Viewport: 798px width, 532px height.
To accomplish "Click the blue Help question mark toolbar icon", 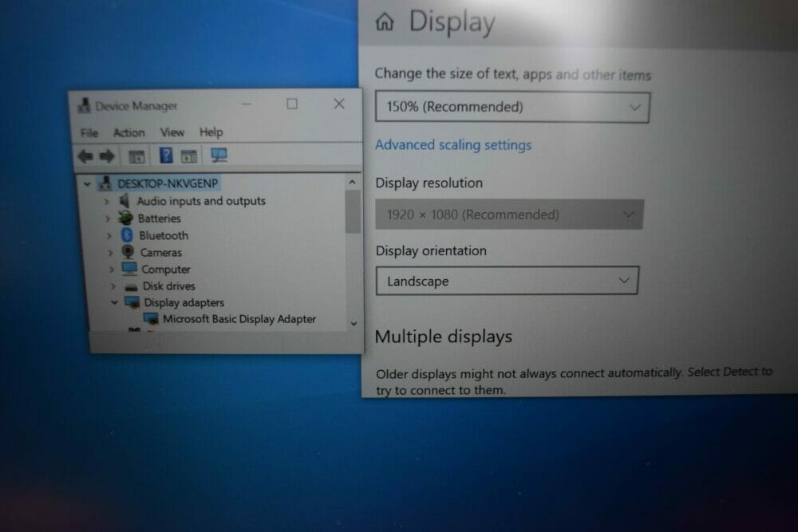I will pos(166,155).
